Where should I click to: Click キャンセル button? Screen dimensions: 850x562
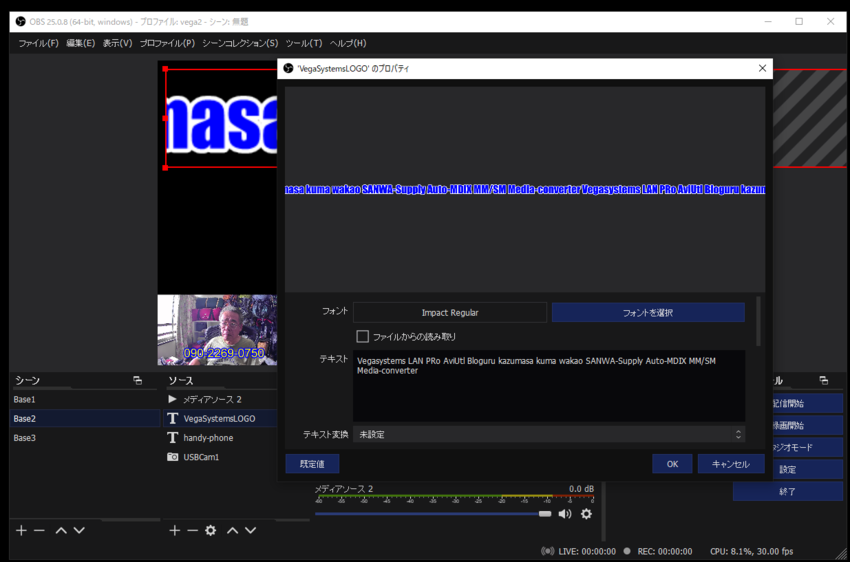tap(731, 464)
